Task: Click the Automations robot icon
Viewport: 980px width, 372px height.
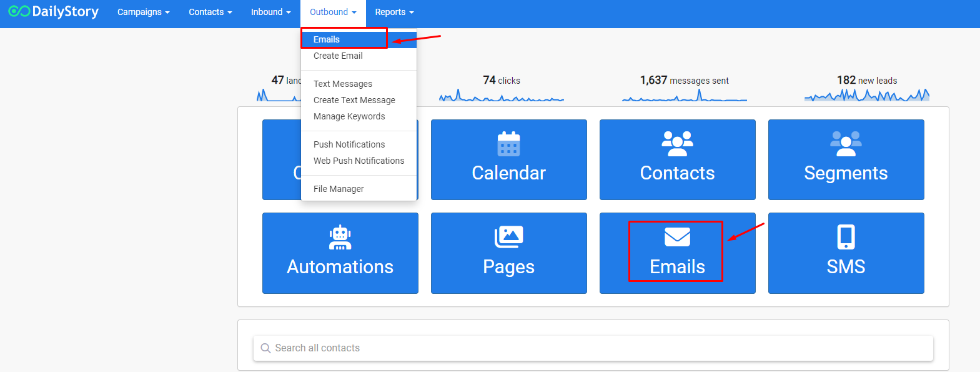Action: 340,238
